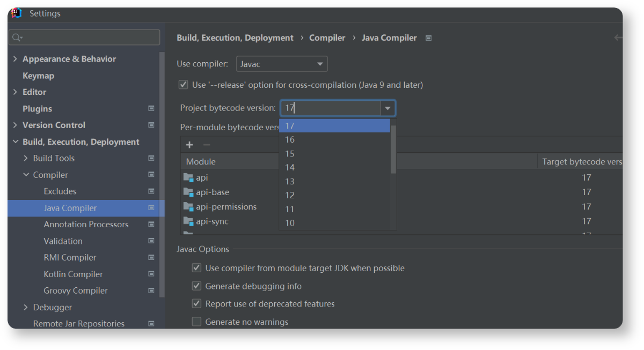
Task: Enable the Generate no warnings checkbox
Action: click(196, 322)
